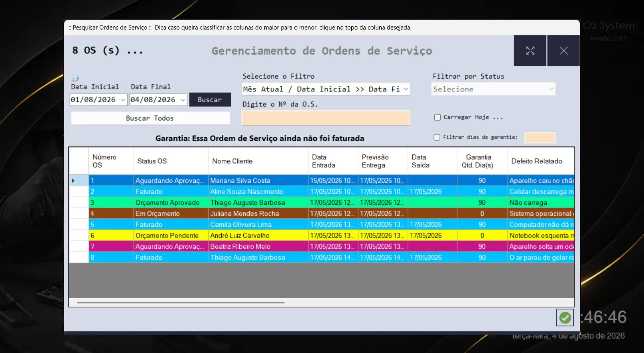The width and height of the screenshot is (644, 353).
Task: Sort by the Número OS column header
Action: click(x=111, y=161)
